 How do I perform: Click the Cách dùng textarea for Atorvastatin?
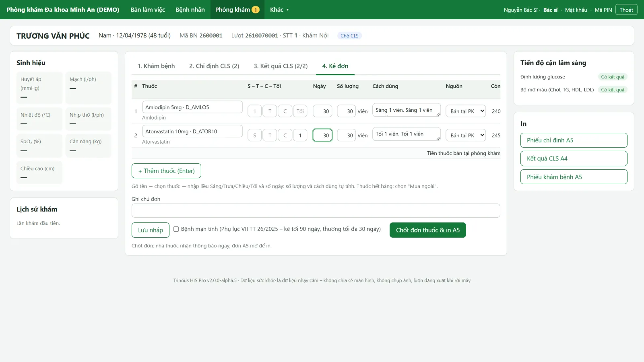(x=407, y=134)
